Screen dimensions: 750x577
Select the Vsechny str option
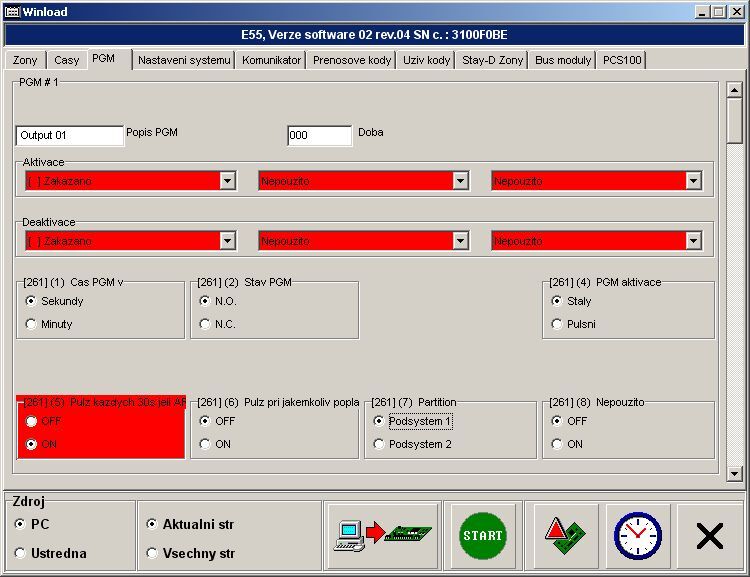coord(152,553)
